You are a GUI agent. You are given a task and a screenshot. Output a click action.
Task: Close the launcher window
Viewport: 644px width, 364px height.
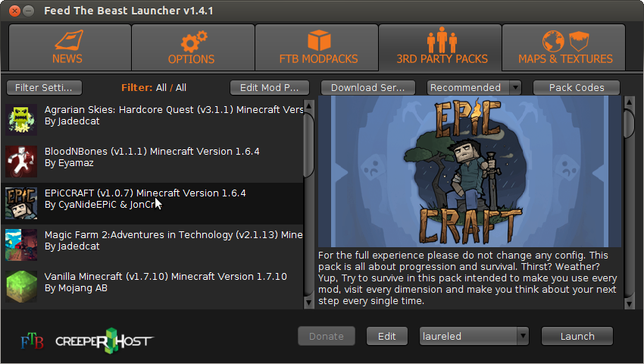tap(15, 11)
